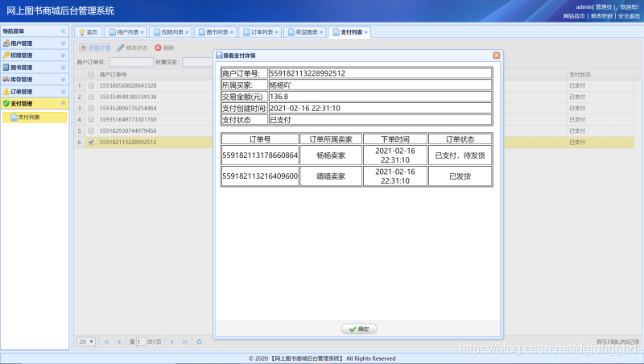Click the 权限管理 key icon
Screen dimensions: 644x364
(x=6, y=55)
